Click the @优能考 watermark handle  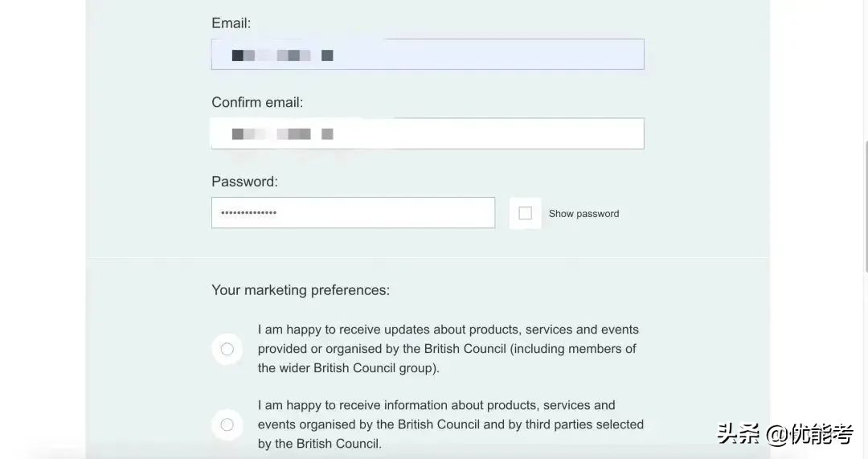click(x=809, y=435)
